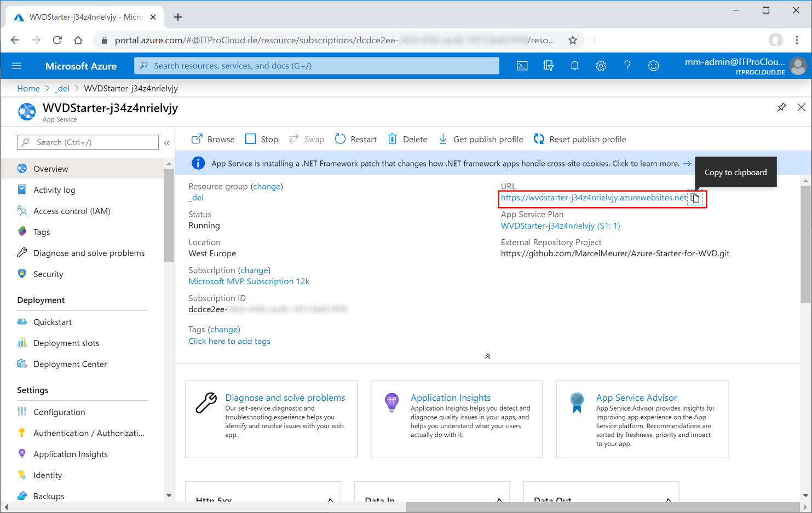Click notification learn more arrow
This screenshot has height=513, width=812.
click(x=687, y=164)
